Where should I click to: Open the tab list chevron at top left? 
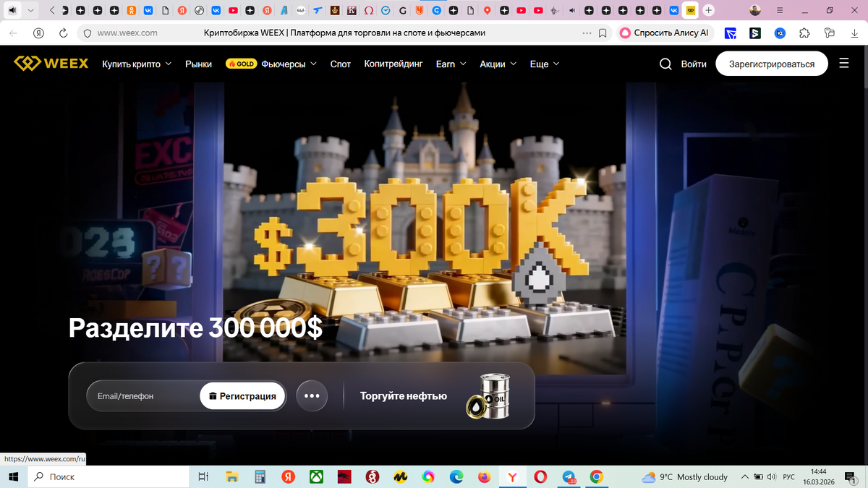30,10
